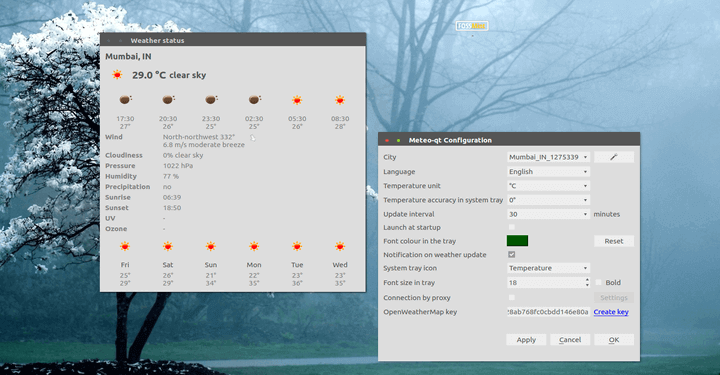Click the minutes label beside Update interval
720x375 pixels.
pyautogui.click(x=607, y=214)
